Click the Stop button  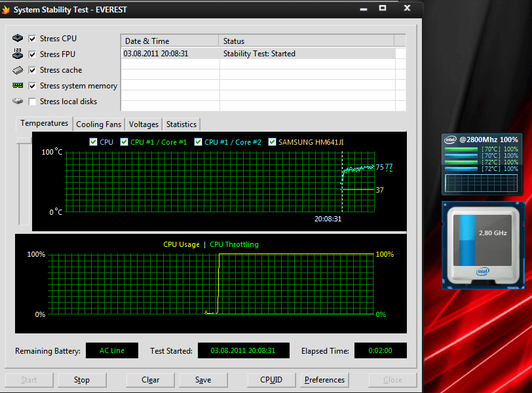point(82,380)
